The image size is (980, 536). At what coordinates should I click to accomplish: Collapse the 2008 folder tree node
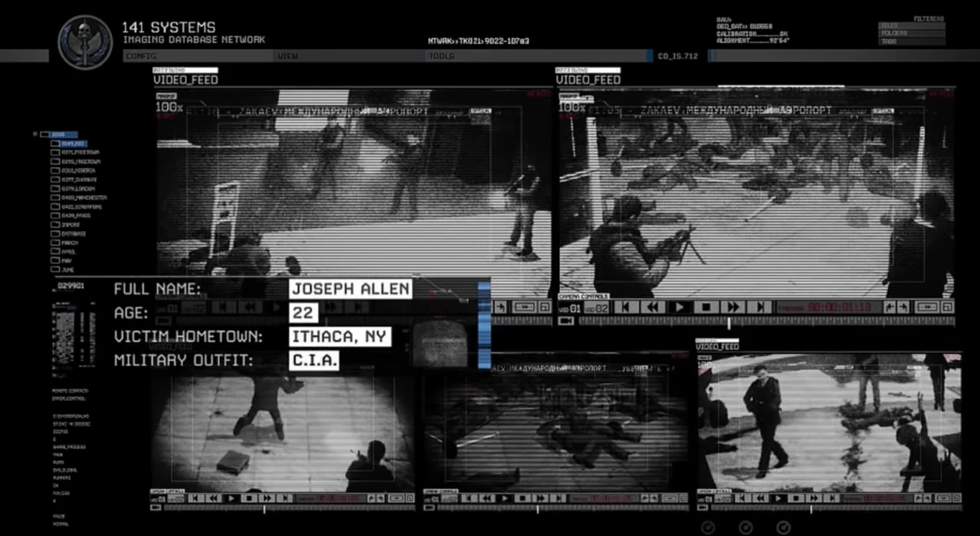click(x=35, y=134)
